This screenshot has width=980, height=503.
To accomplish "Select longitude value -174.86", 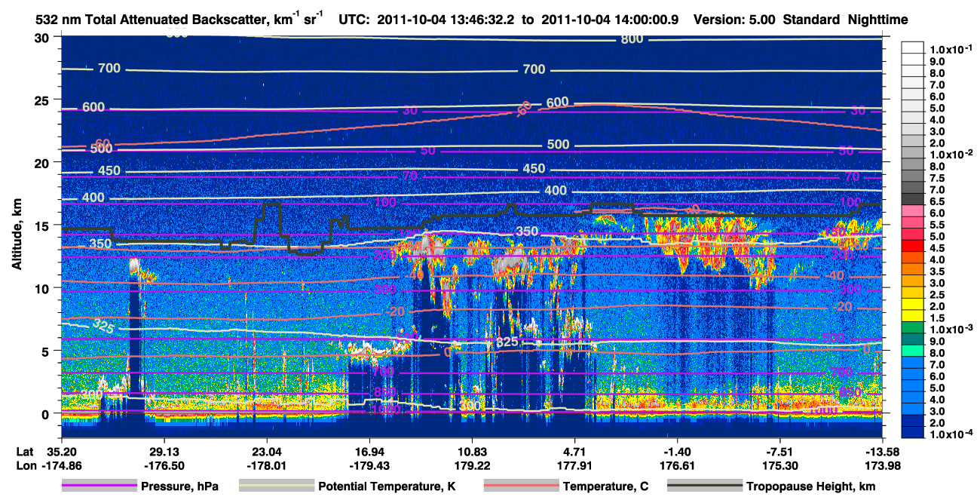I will click(61, 465).
